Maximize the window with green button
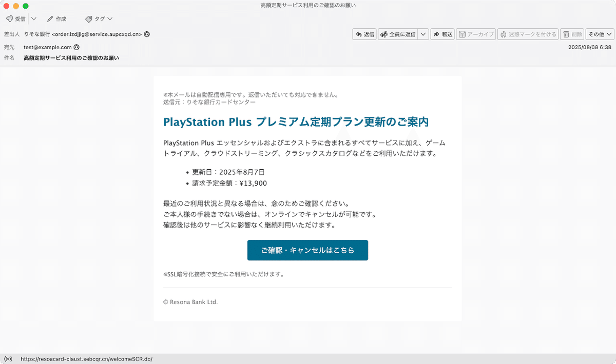This screenshot has width=616, height=364. tap(26, 6)
